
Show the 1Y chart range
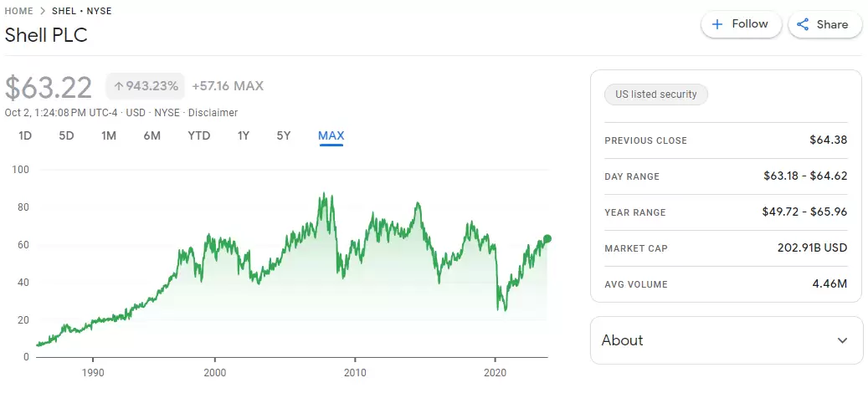244,135
